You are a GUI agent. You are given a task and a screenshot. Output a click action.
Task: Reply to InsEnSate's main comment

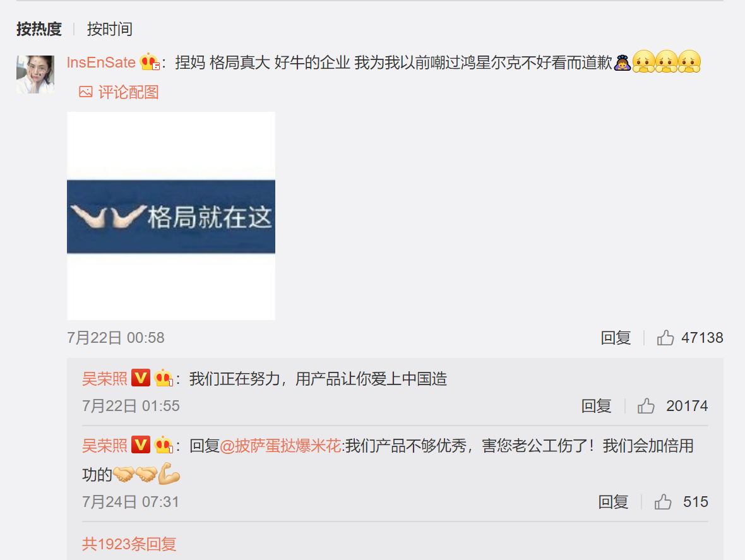click(616, 338)
